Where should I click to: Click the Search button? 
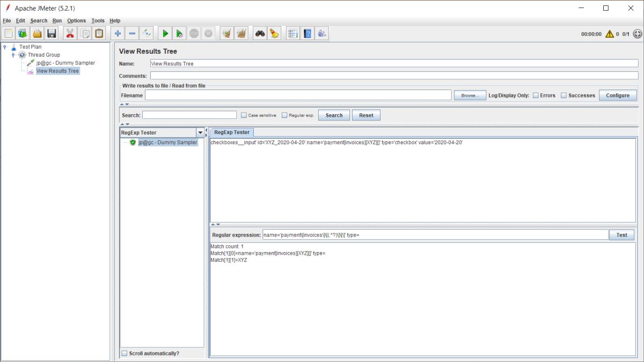pos(334,115)
